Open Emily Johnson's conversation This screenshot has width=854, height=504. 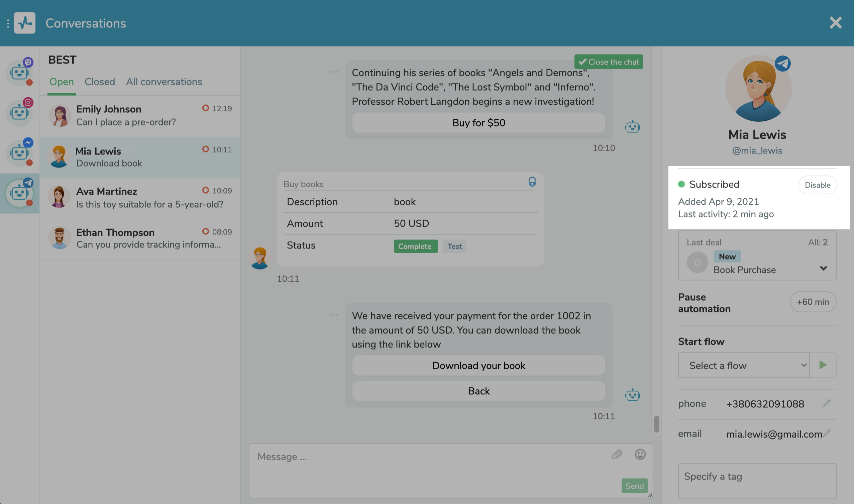pyautogui.click(x=140, y=116)
